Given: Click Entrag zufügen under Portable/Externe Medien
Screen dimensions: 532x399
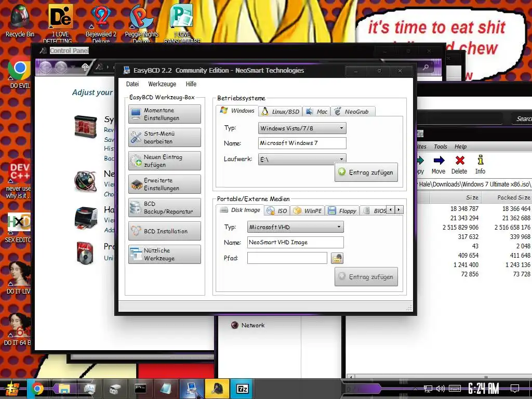Looking at the screenshot, I should click(366, 277).
